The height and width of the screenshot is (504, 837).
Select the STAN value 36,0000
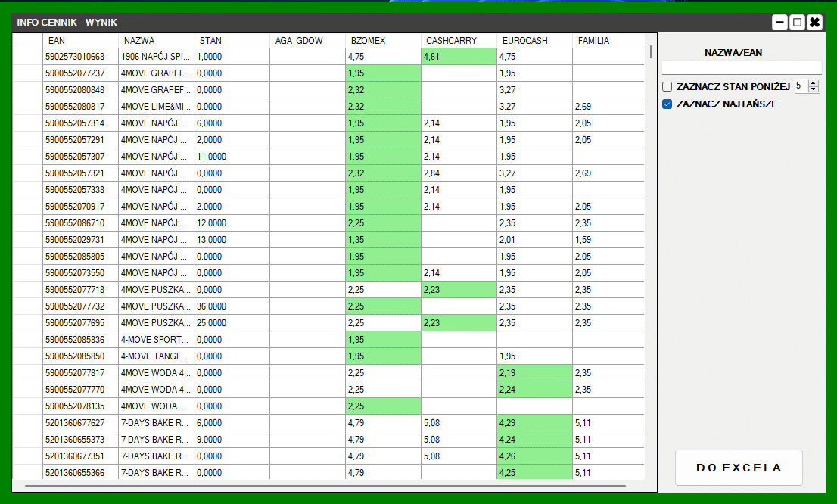coord(232,306)
